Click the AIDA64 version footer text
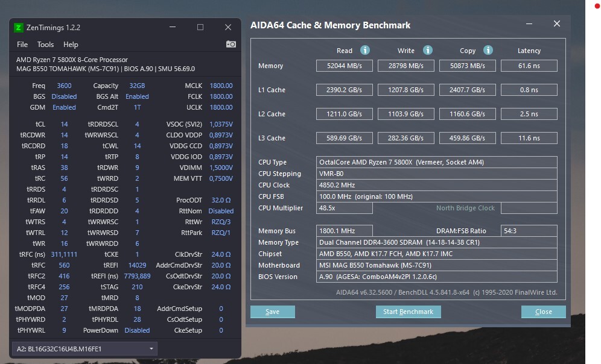This screenshot has width=601, height=364. click(447, 292)
